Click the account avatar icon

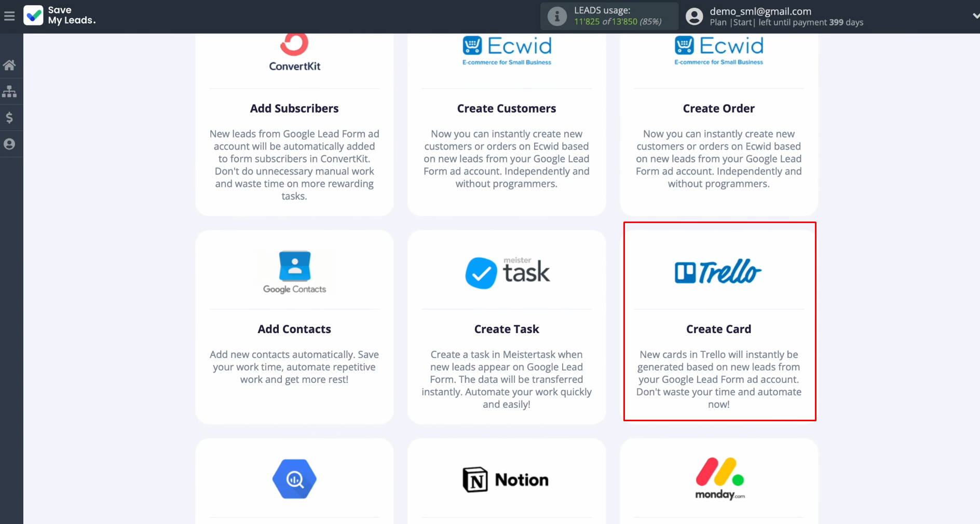(x=694, y=16)
